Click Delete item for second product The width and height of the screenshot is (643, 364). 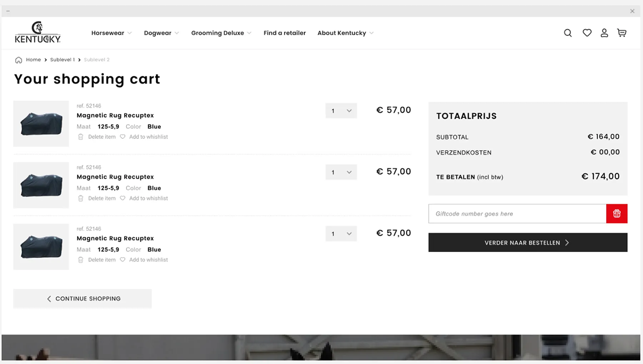(102, 198)
